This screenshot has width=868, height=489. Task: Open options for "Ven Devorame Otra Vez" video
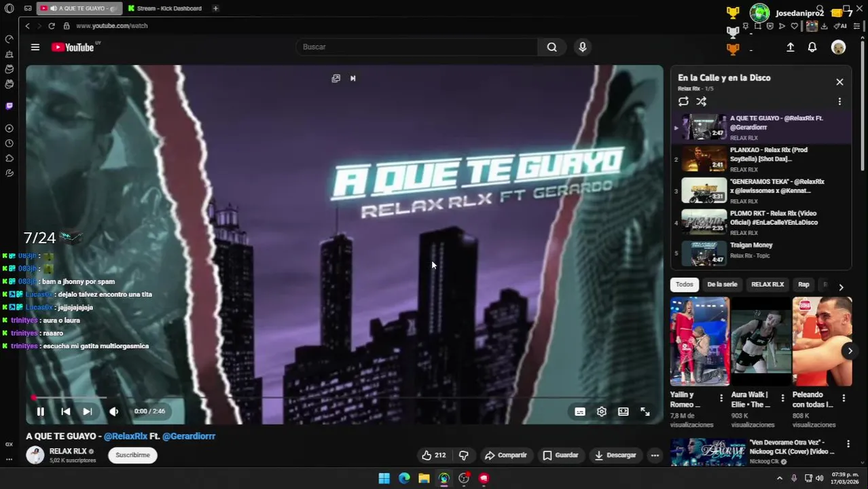coord(848,444)
